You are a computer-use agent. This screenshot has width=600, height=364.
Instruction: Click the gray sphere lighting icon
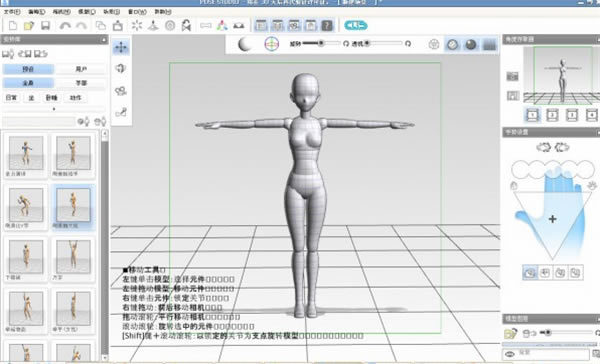pyautogui.click(x=245, y=44)
